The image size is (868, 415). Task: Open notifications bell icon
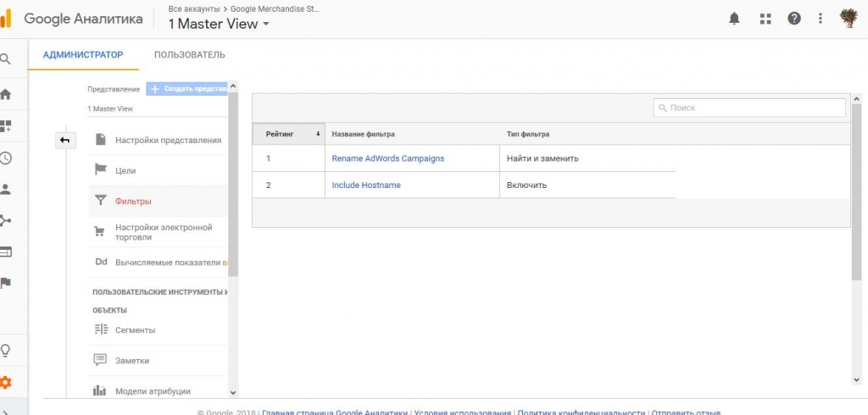(734, 19)
